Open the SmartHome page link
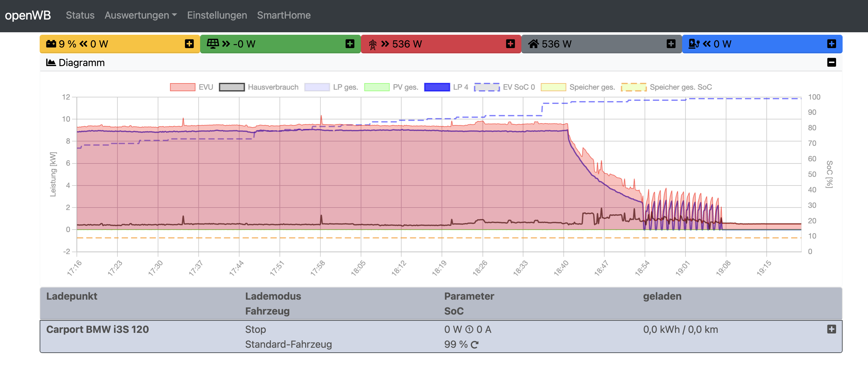The height and width of the screenshot is (371, 868). pyautogui.click(x=283, y=15)
